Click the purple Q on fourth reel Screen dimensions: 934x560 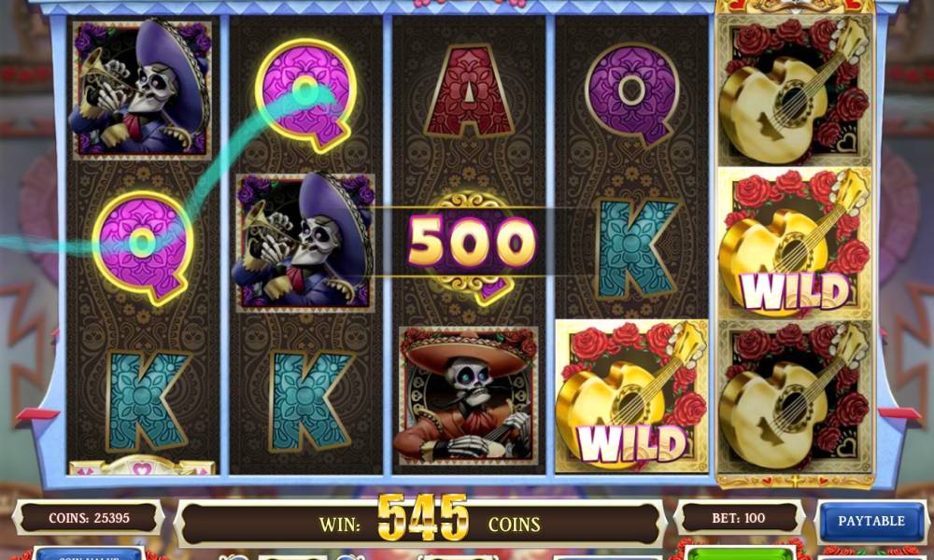tap(632, 94)
